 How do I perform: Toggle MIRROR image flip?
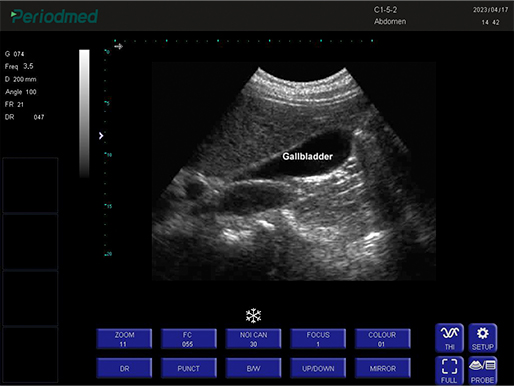click(383, 368)
